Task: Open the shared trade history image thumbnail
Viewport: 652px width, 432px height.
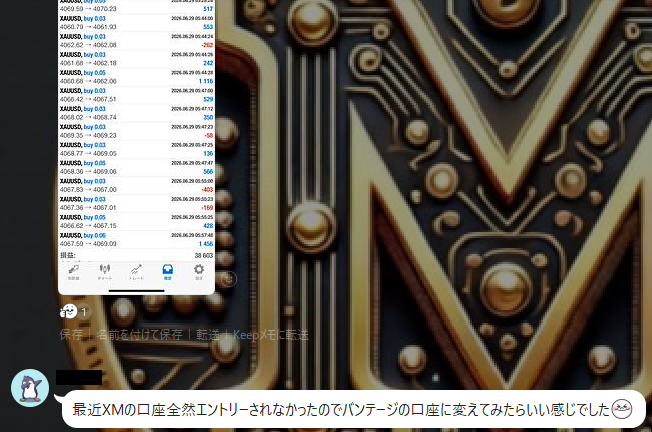Action: pyautogui.click(x=136, y=147)
